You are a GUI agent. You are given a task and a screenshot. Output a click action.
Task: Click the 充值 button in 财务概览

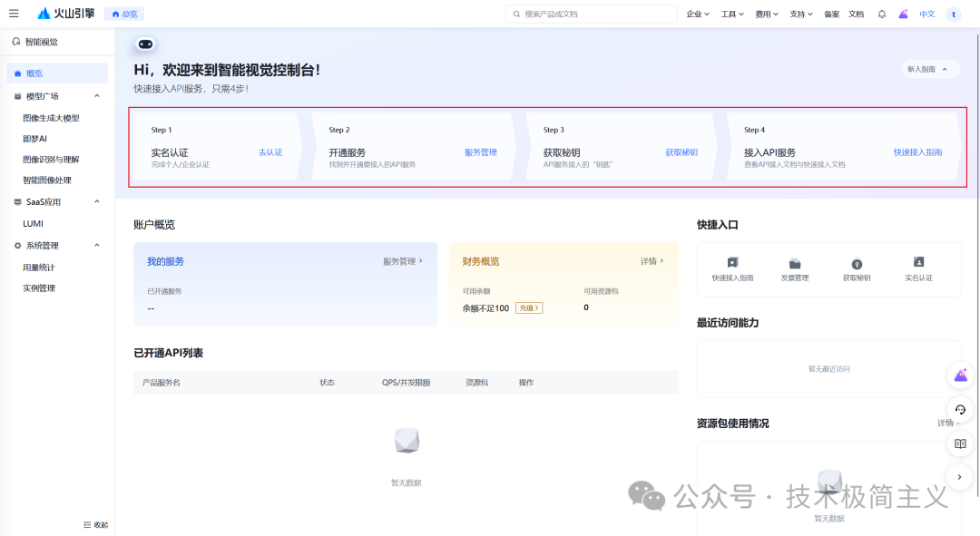pyautogui.click(x=528, y=307)
